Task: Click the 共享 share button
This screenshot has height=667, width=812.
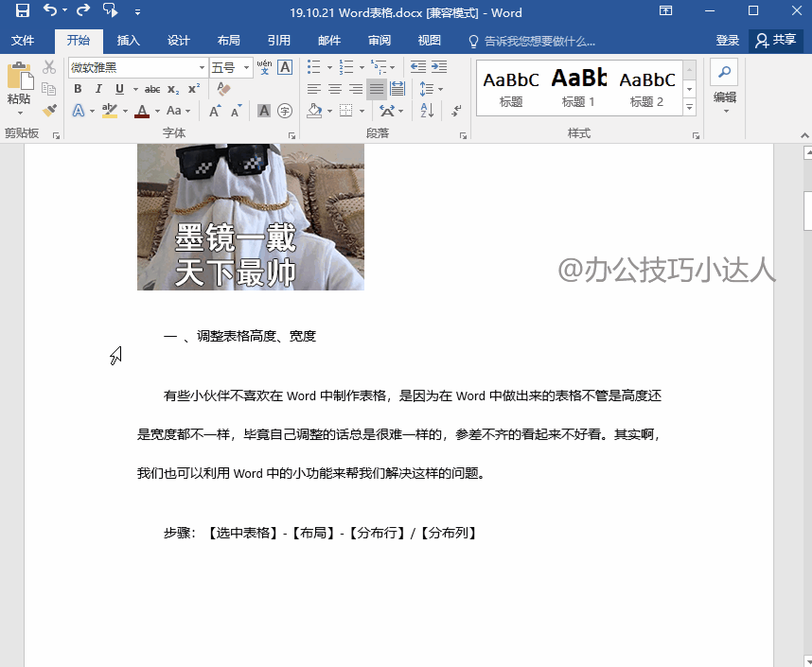Action: click(775, 41)
